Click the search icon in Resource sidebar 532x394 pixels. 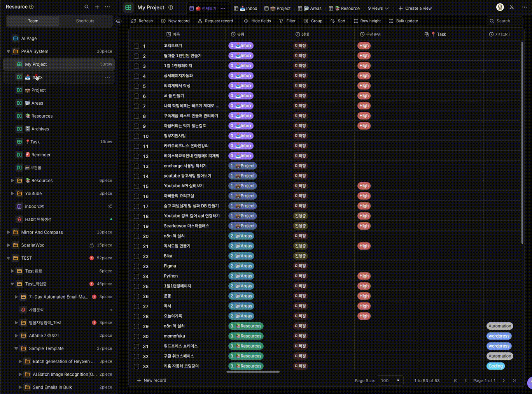(x=86, y=7)
